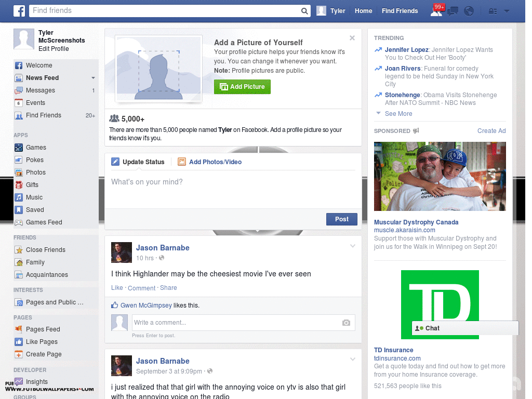
Task: Open the Chat bar
Action: click(x=465, y=328)
